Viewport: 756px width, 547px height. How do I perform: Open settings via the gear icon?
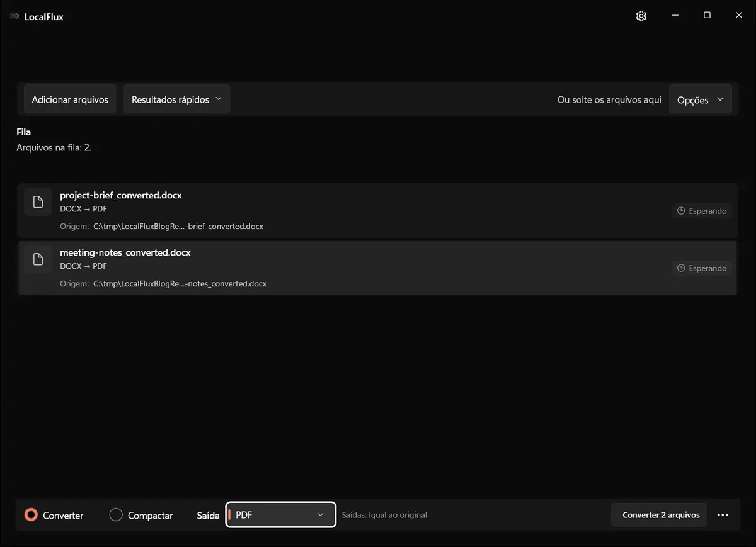coord(641,16)
